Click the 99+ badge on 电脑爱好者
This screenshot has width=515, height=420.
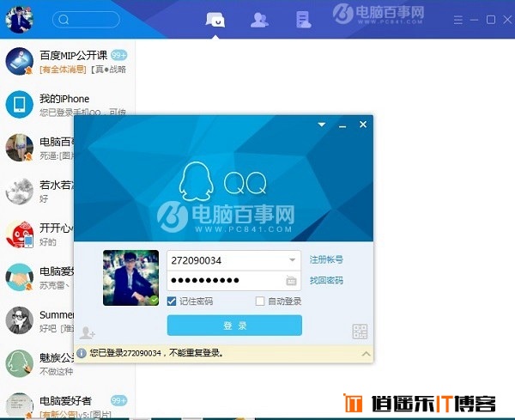pyautogui.click(x=119, y=400)
